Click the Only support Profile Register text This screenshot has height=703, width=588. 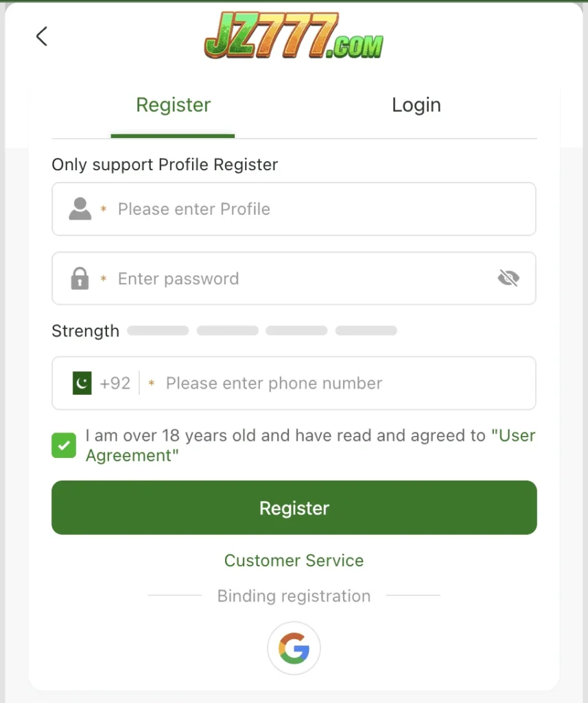pyautogui.click(x=165, y=165)
